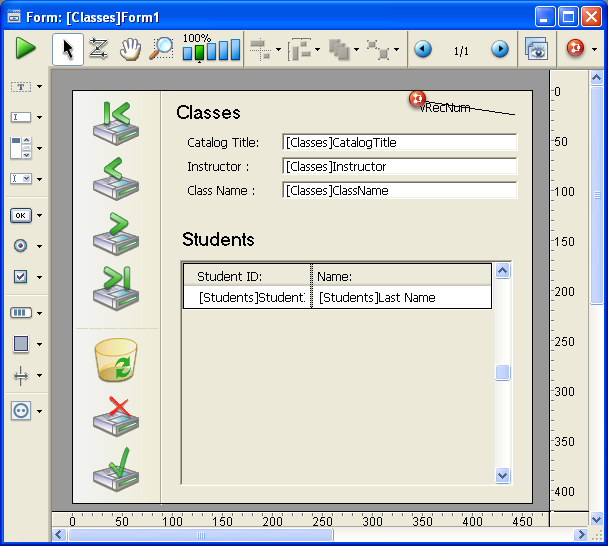Click the trash can refresh icon on form
608x546 pixels.
(x=115, y=360)
